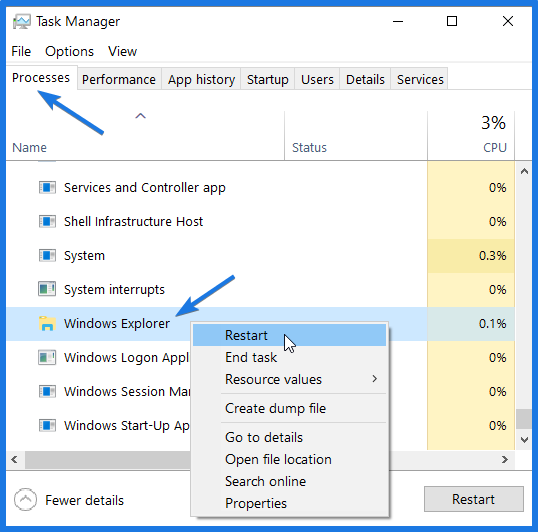Open the Options menu
The height and width of the screenshot is (532, 538).
pyautogui.click(x=69, y=51)
